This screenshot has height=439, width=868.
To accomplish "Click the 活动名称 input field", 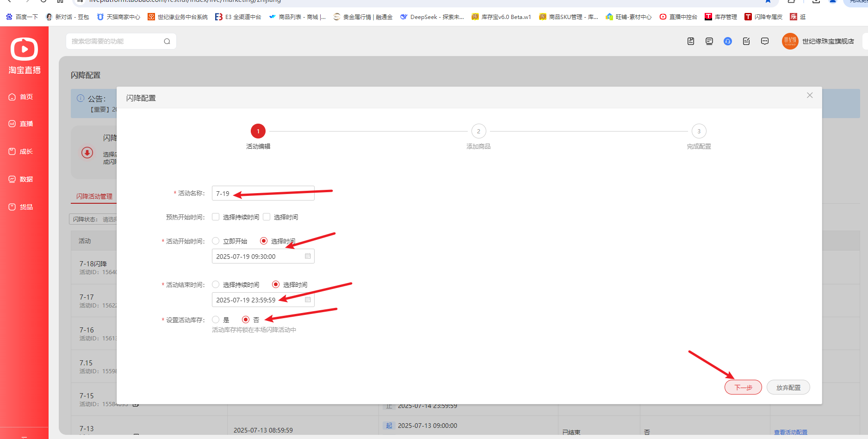I will [263, 193].
